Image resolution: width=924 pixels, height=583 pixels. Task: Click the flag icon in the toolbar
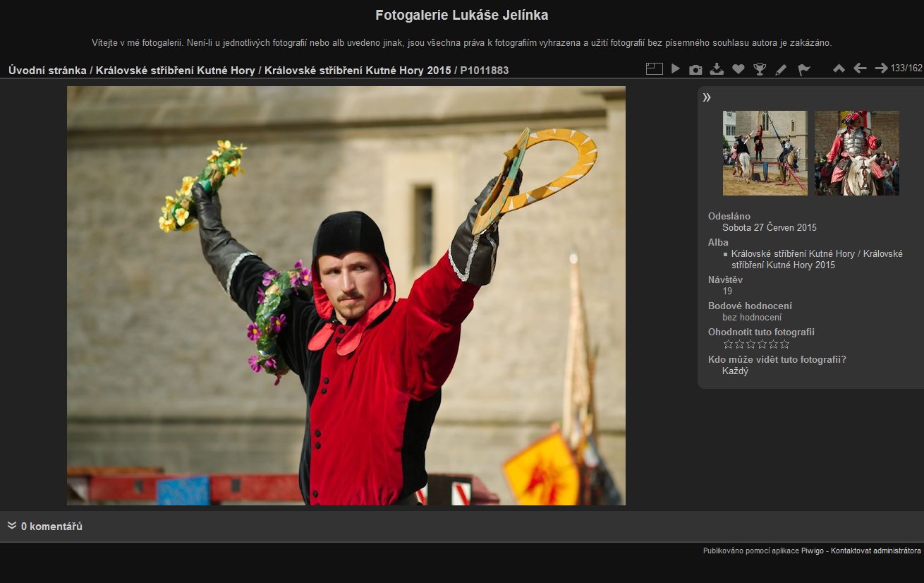(803, 69)
